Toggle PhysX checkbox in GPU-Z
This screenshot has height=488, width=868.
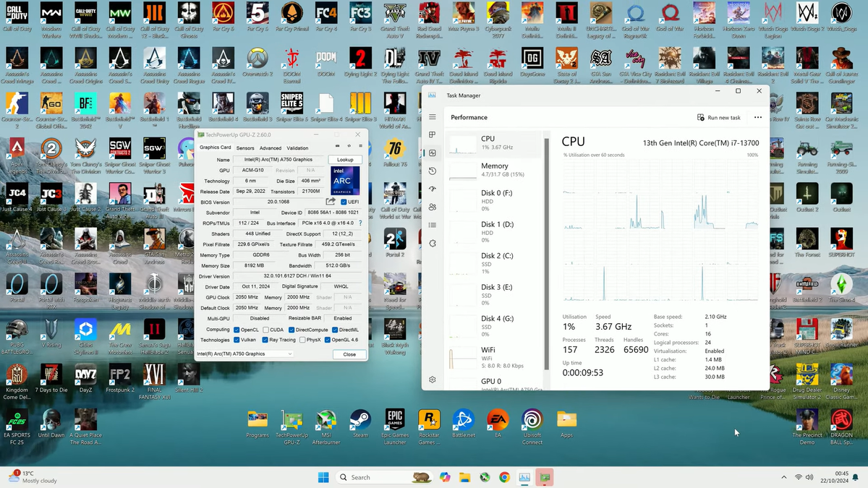[x=302, y=340]
